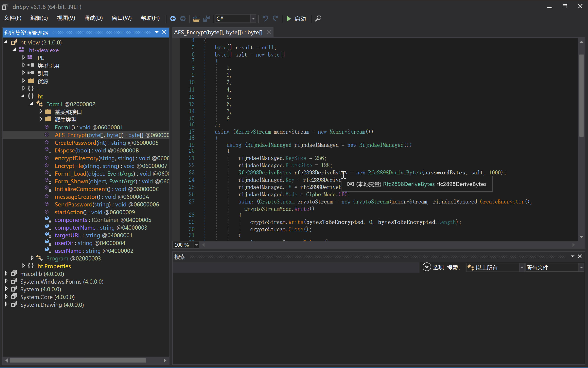The image size is (588, 368).
Task: Click the 启动 start button label
Action: click(x=300, y=19)
